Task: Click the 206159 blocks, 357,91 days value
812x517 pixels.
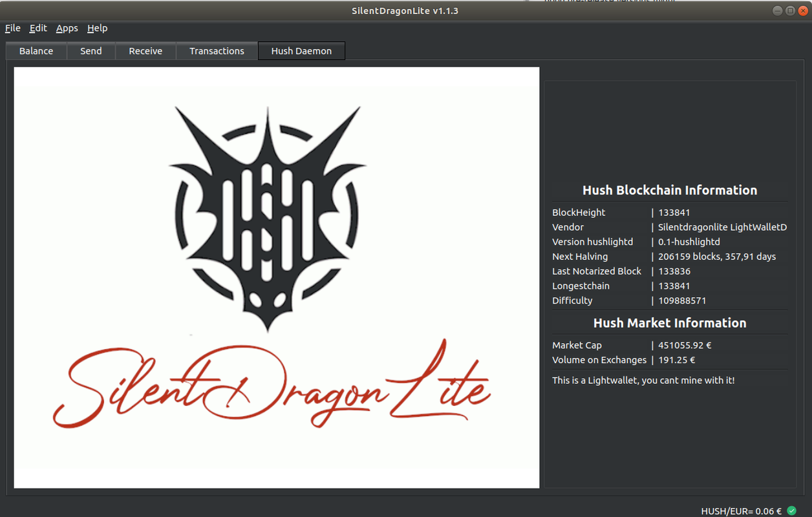Action: click(717, 257)
